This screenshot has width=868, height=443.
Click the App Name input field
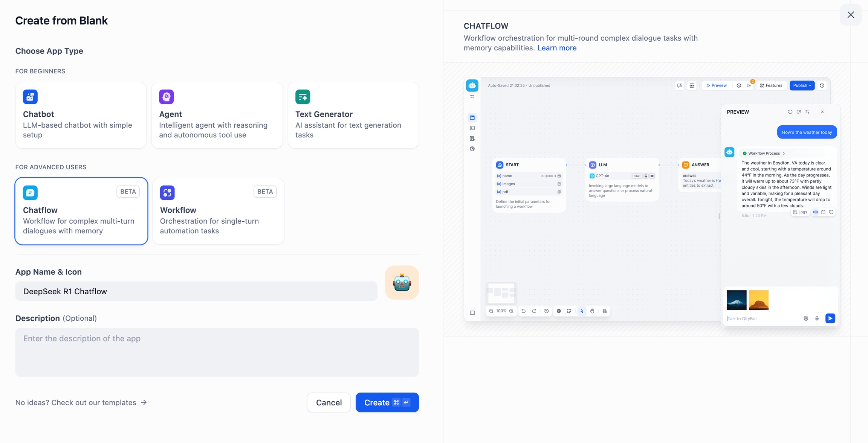pyautogui.click(x=196, y=291)
